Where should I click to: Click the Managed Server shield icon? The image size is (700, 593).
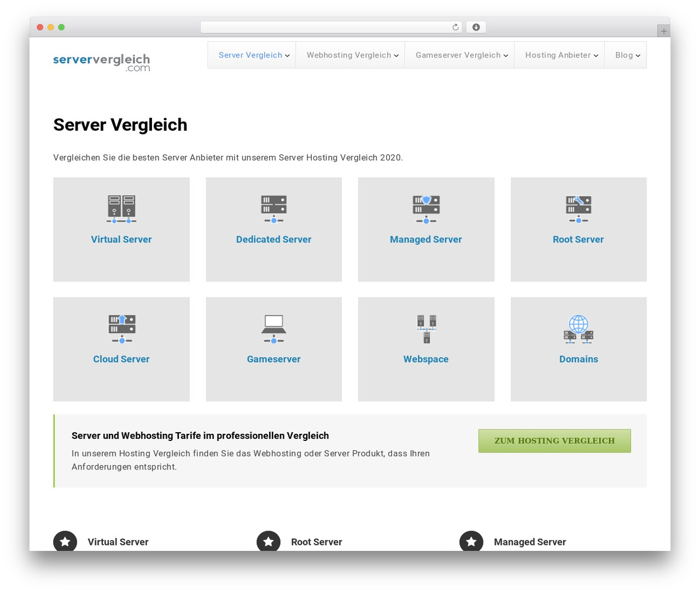click(x=426, y=209)
